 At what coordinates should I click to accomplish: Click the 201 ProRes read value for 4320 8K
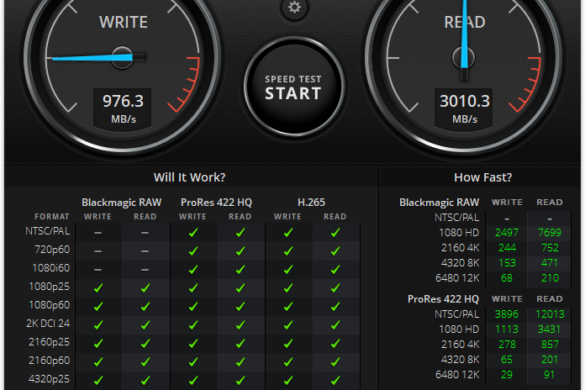[549, 359]
